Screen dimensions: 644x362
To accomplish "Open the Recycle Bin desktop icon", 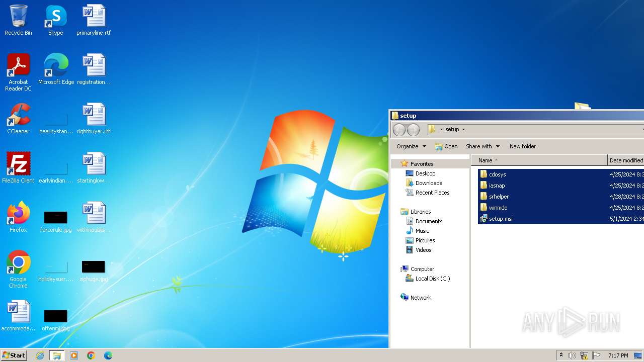I will [18, 20].
